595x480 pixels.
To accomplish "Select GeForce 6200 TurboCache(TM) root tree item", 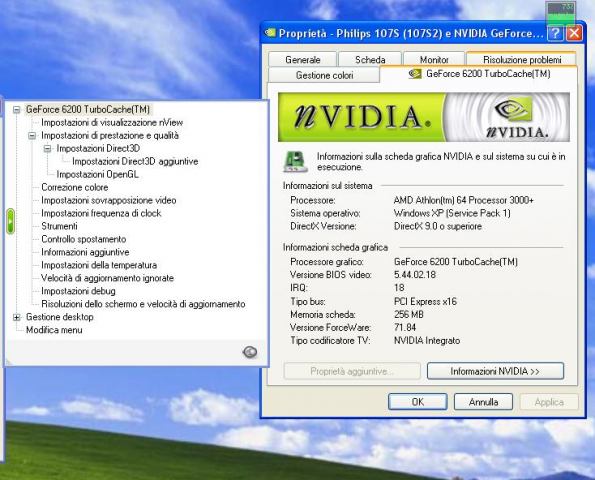I will tap(88, 110).
